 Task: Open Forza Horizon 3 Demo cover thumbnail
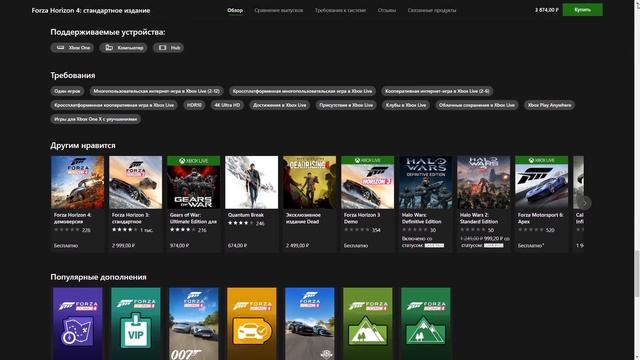[x=367, y=182]
